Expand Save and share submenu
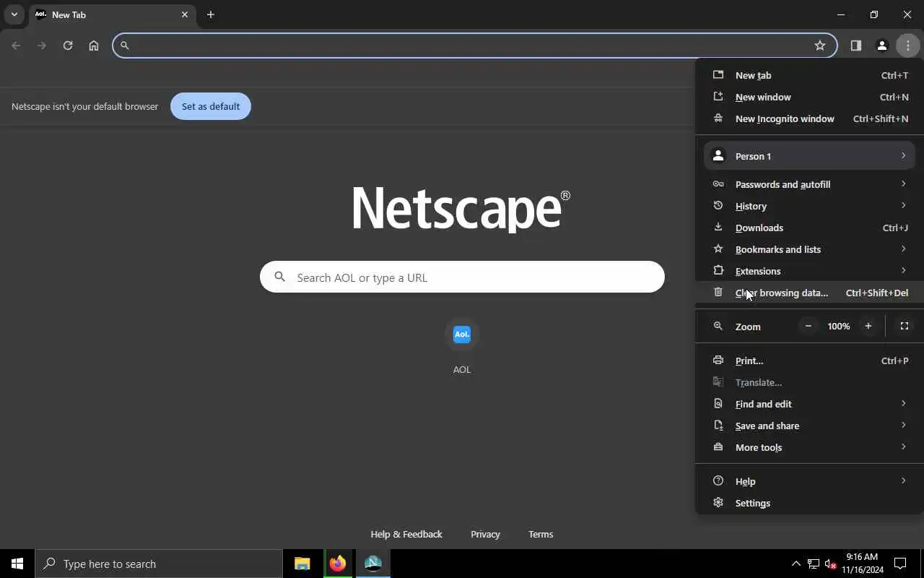The image size is (924, 578). pos(810,426)
